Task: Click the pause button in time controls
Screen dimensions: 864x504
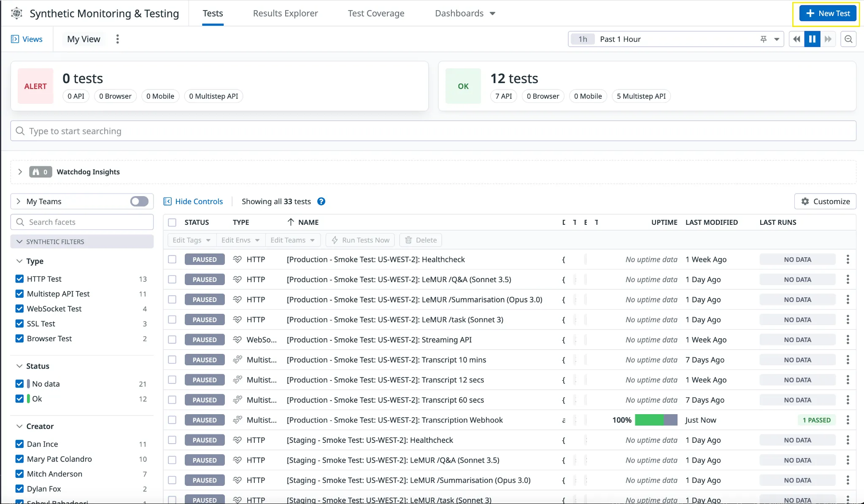Action: click(x=812, y=39)
